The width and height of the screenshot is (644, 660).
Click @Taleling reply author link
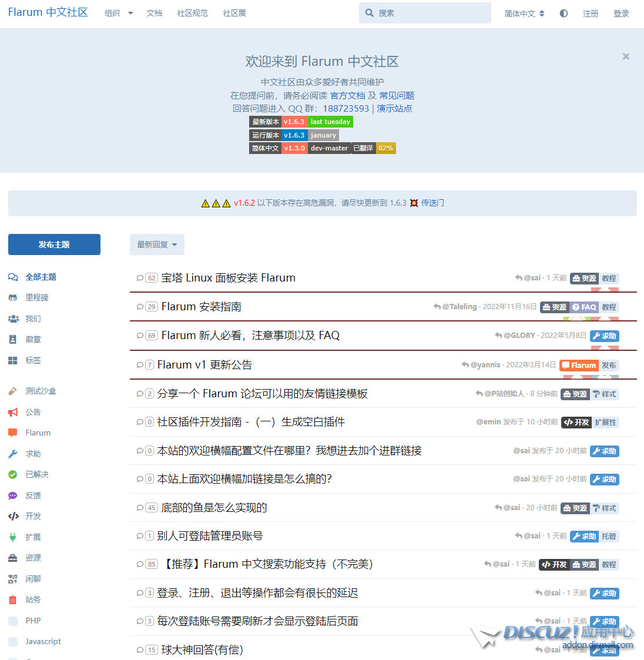pyautogui.click(x=459, y=306)
